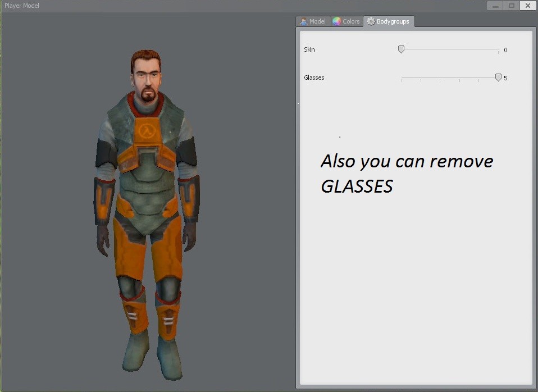Click the first tick mark under Glasses slider
The image size is (538, 392).
tap(401, 81)
